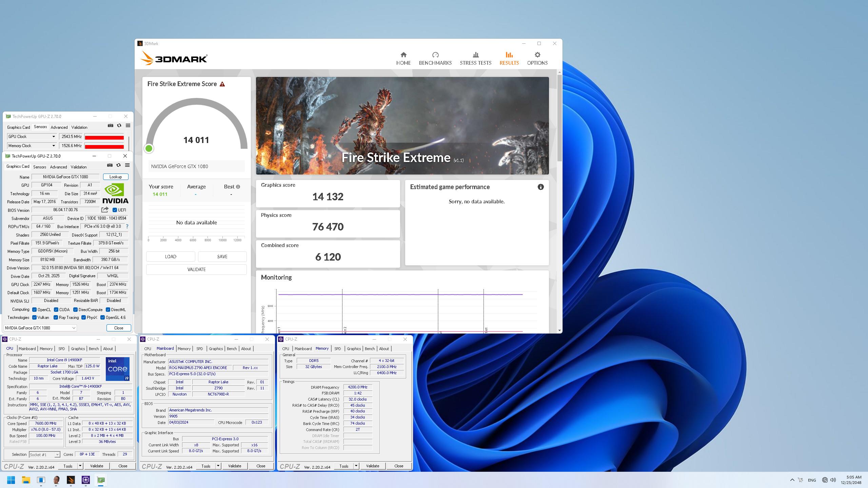Toggle the OpenCL checkbox in GPU-Z

(34, 310)
